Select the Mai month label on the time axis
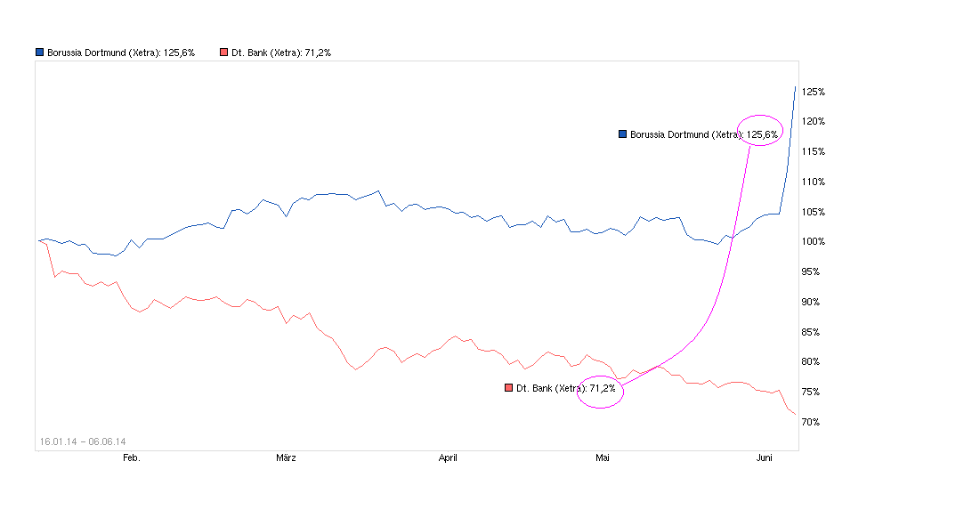This screenshot has height=510, width=980. (x=603, y=458)
